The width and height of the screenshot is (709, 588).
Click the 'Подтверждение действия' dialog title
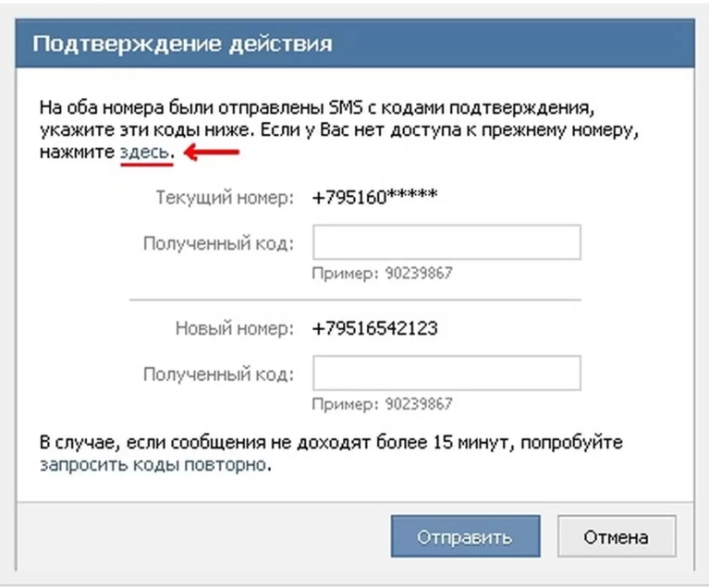182,44
